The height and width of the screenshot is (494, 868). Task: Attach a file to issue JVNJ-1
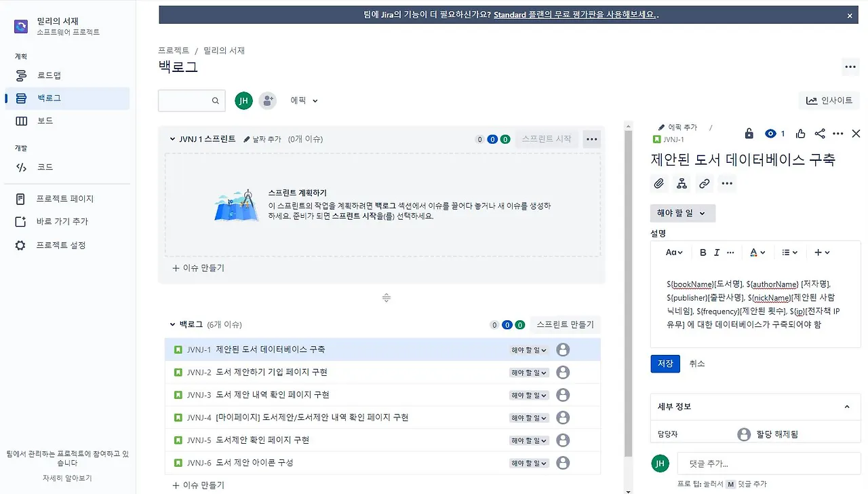[658, 183]
